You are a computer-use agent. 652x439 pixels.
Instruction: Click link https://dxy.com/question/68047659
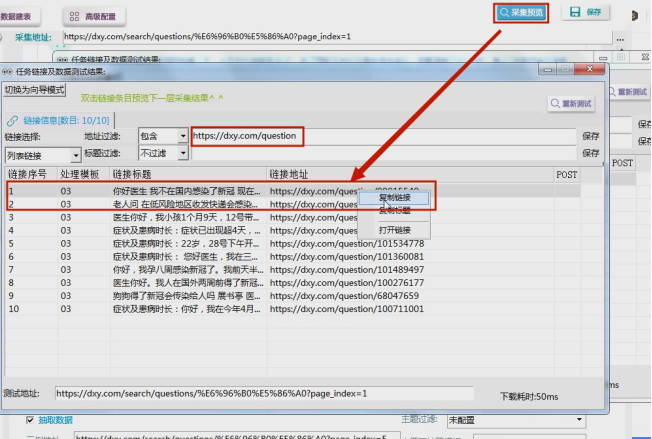click(344, 296)
